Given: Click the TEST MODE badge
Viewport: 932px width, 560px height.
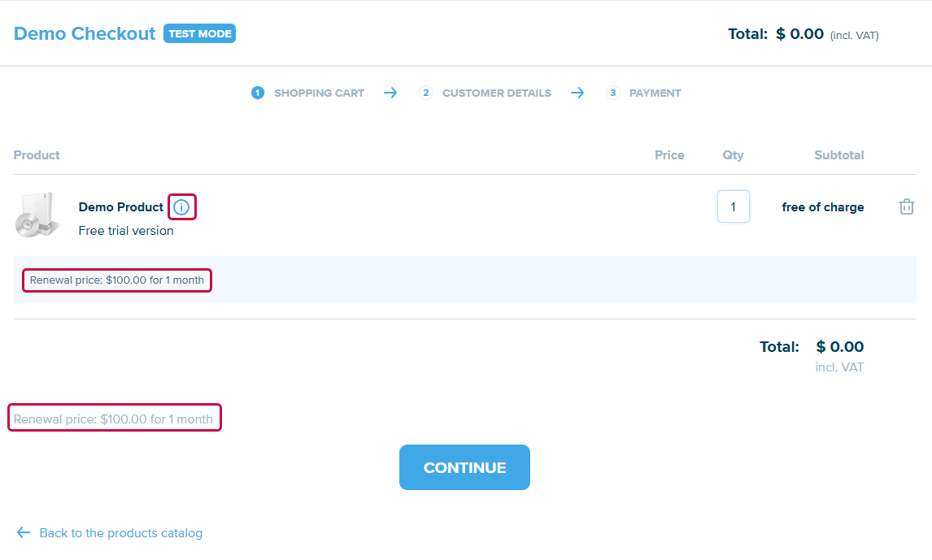Looking at the screenshot, I should click(x=199, y=33).
